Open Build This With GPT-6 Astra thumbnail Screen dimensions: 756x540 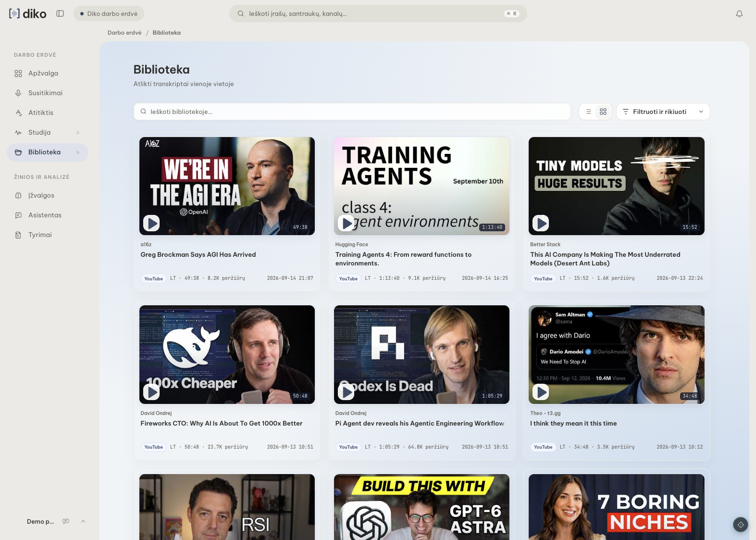coord(421,507)
